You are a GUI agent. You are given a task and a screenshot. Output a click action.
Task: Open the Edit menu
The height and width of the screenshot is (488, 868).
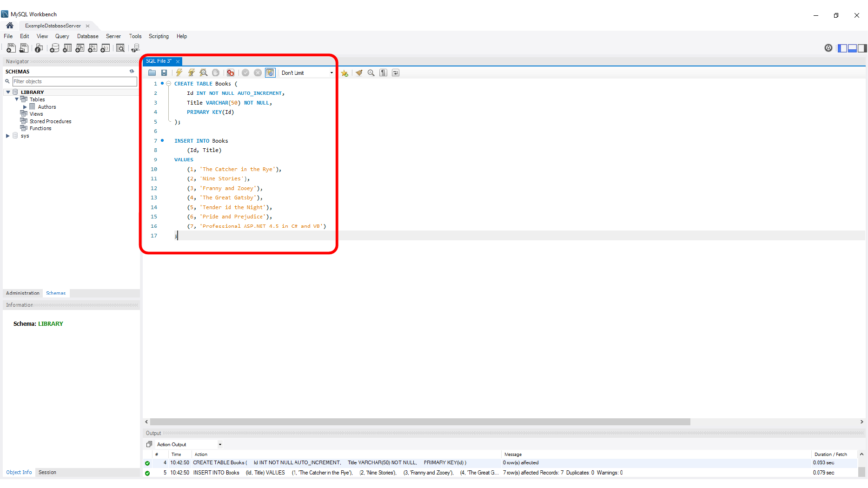(25, 36)
